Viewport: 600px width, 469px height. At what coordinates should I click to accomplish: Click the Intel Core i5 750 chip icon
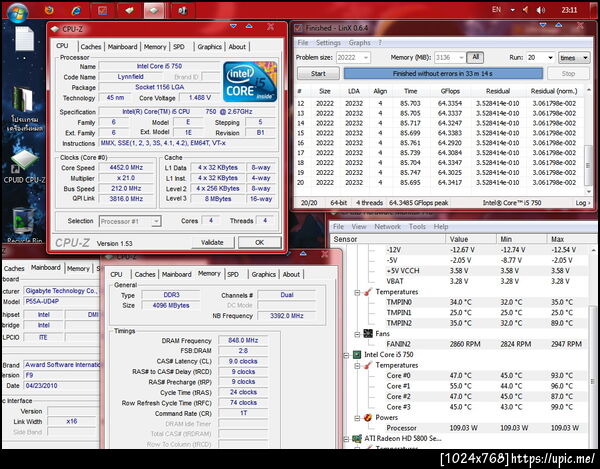click(357, 355)
